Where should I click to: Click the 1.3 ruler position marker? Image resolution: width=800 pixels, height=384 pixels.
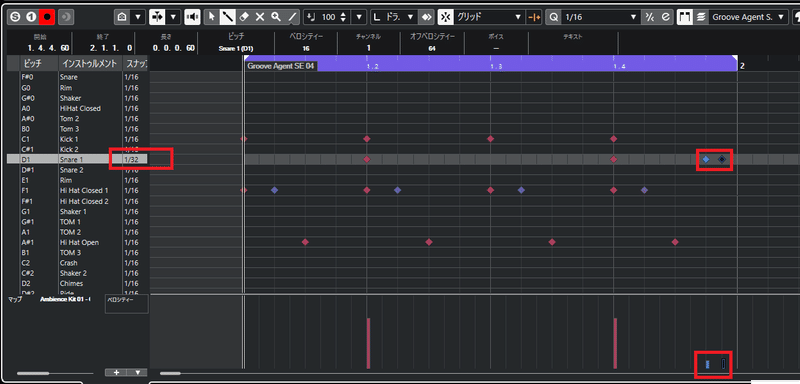click(496, 67)
